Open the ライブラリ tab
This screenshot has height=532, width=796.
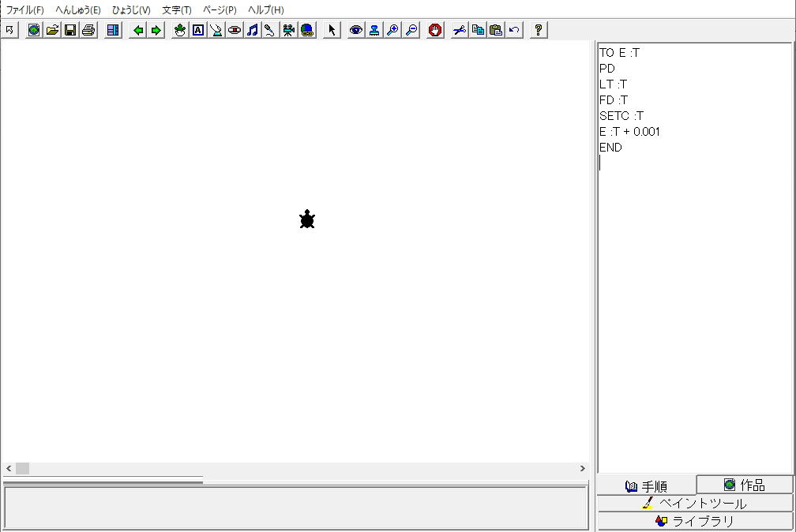coord(695,521)
